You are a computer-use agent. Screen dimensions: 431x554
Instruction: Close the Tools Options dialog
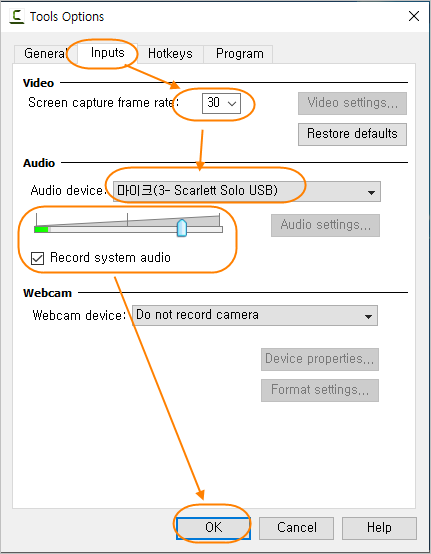[x=414, y=16]
